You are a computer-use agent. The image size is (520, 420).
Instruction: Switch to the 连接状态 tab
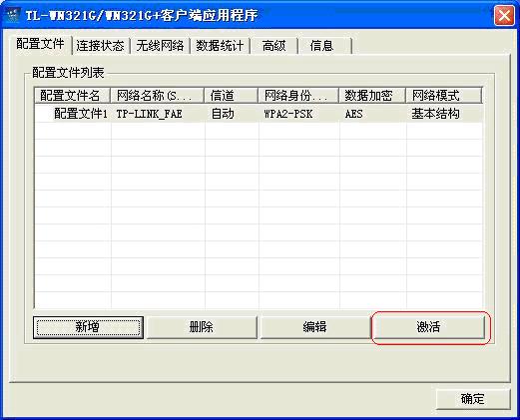point(100,46)
